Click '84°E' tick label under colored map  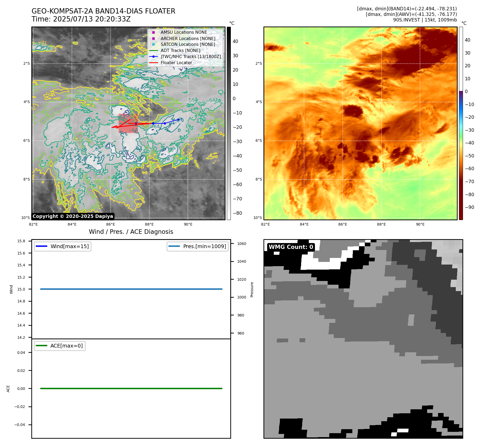[x=304, y=225]
